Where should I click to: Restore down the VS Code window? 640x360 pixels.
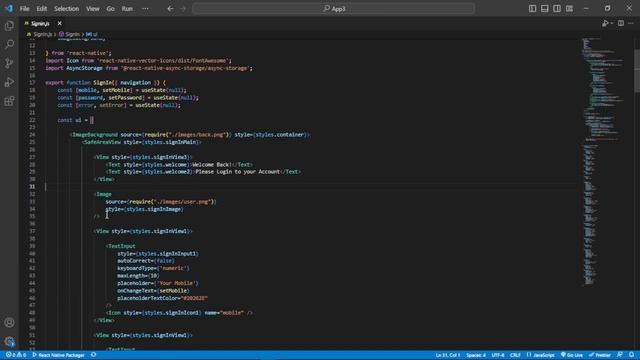[607, 9]
